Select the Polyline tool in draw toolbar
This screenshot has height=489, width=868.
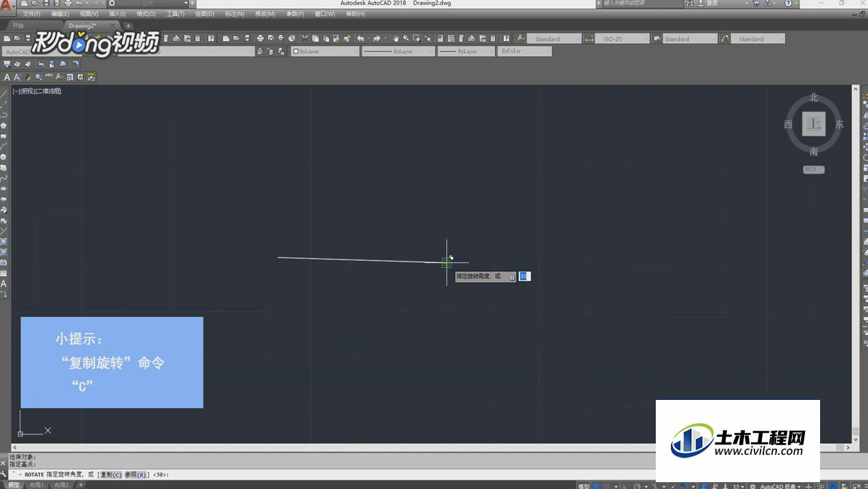(x=4, y=115)
